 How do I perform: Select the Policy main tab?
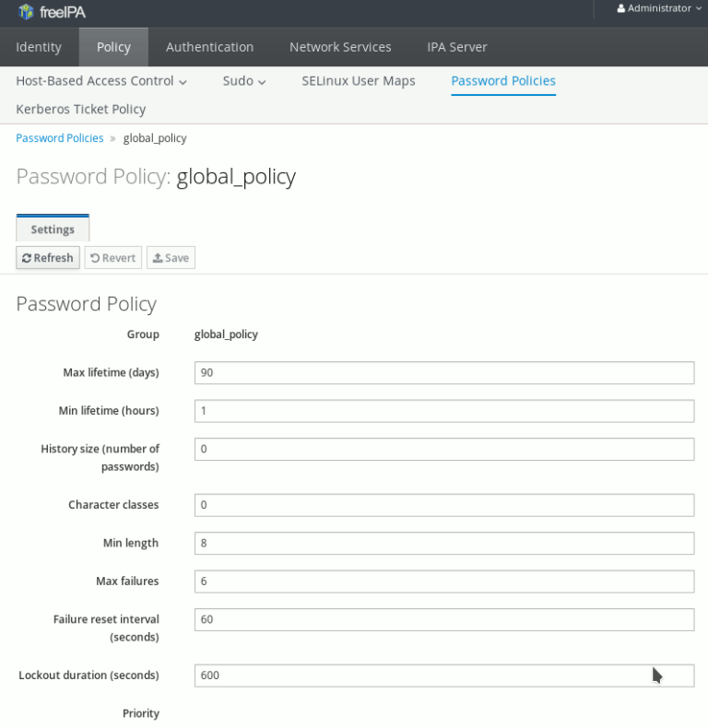click(113, 47)
